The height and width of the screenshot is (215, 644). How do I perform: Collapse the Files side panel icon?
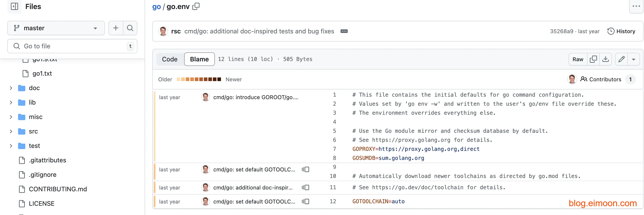pos(14,7)
